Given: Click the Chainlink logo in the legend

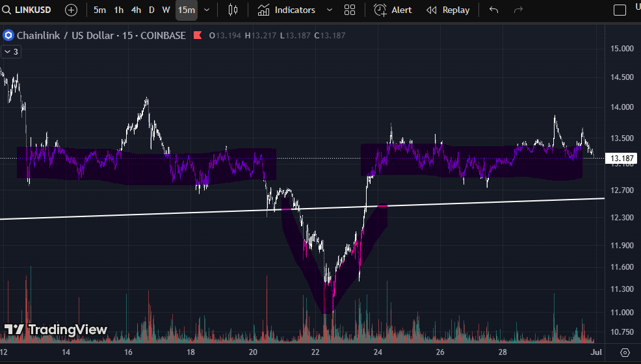Looking at the screenshot, I should point(8,36).
